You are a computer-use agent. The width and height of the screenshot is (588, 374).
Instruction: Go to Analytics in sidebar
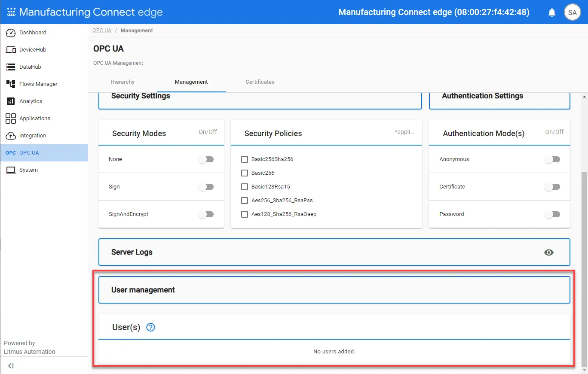[44, 101]
